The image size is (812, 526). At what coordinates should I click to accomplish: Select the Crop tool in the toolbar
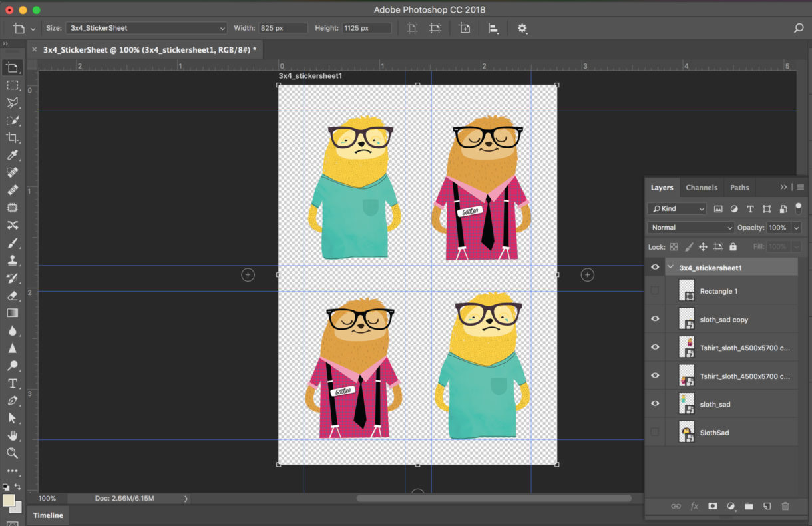click(12, 138)
